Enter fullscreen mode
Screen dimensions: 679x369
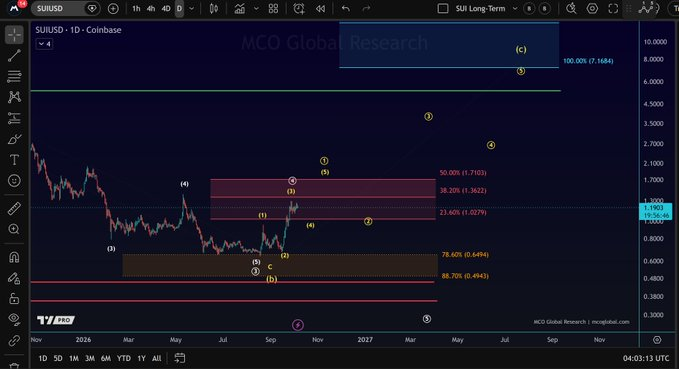(x=613, y=9)
